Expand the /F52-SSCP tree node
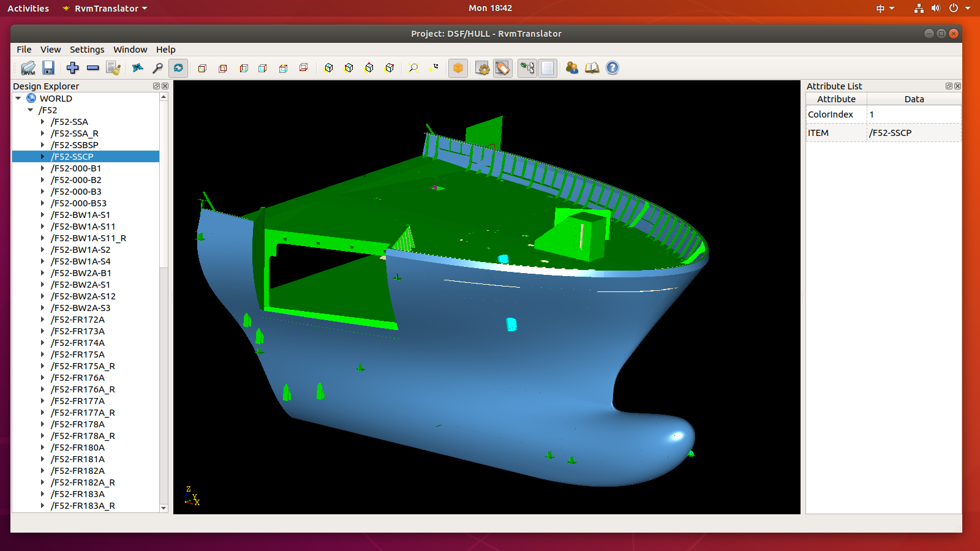This screenshot has height=551, width=980. [x=42, y=157]
